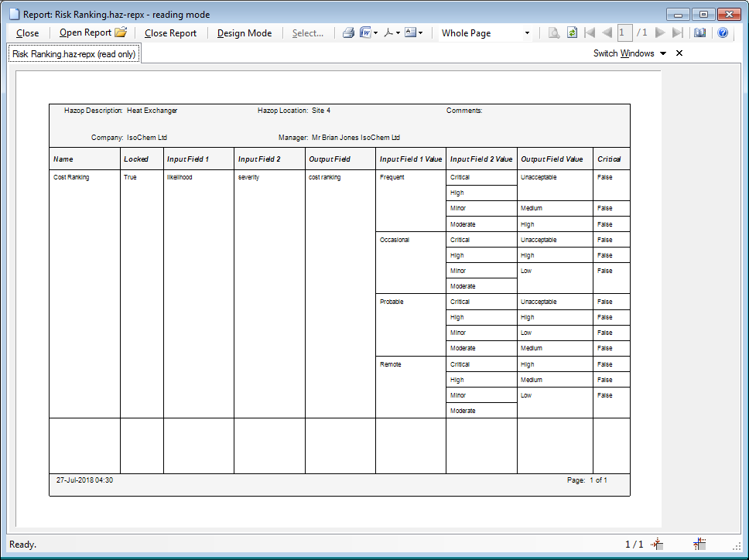This screenshot has height=560, width=749.
Task: Expand the Whole Page zoom dropdown
Action: click(528, 33)
